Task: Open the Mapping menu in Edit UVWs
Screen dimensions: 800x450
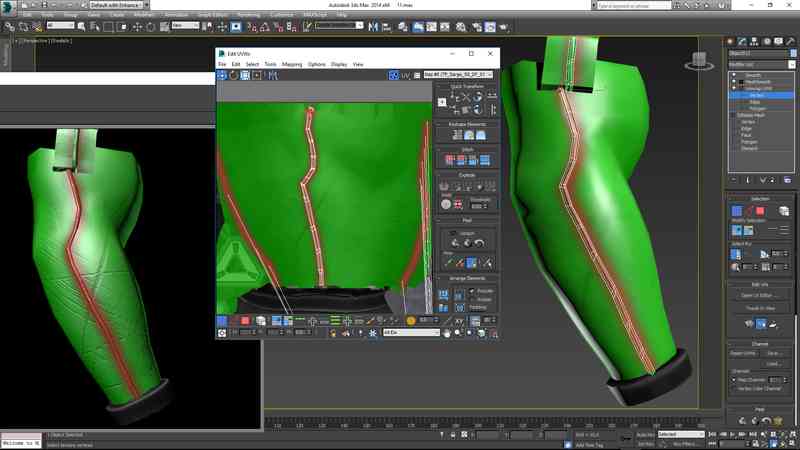Action: tap(292, 64)
